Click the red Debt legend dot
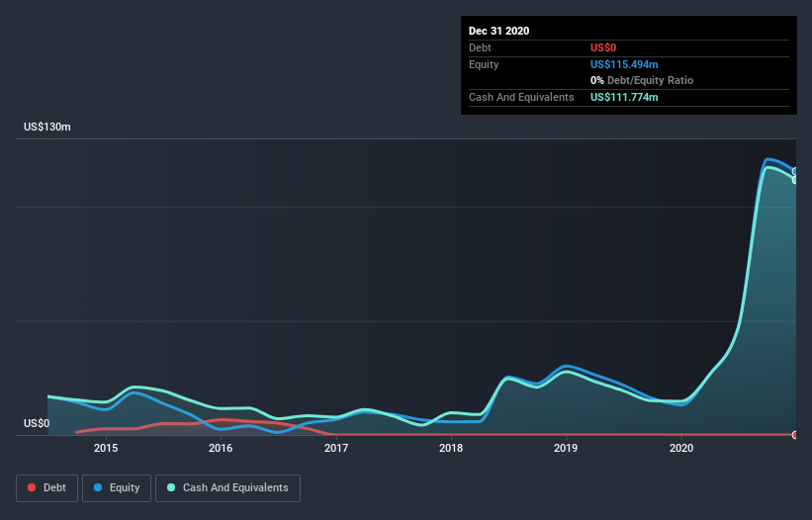812x520 pixels. click(32, 487)
